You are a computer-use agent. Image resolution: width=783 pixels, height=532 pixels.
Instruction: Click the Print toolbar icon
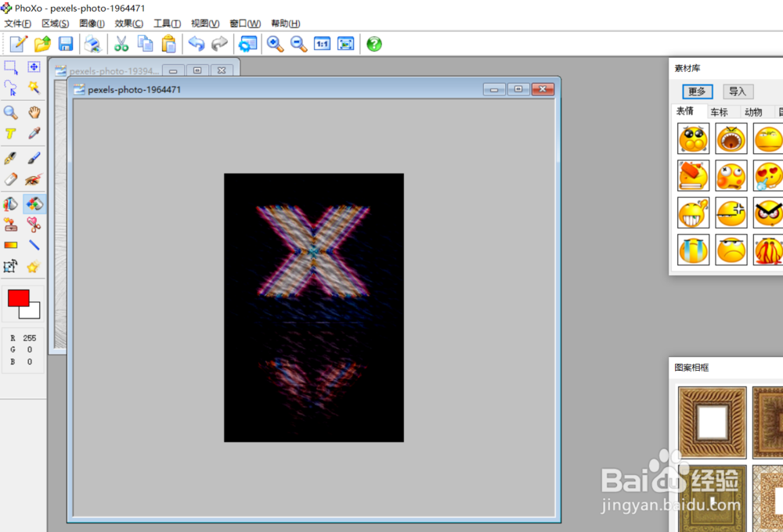tap(92, 44)
